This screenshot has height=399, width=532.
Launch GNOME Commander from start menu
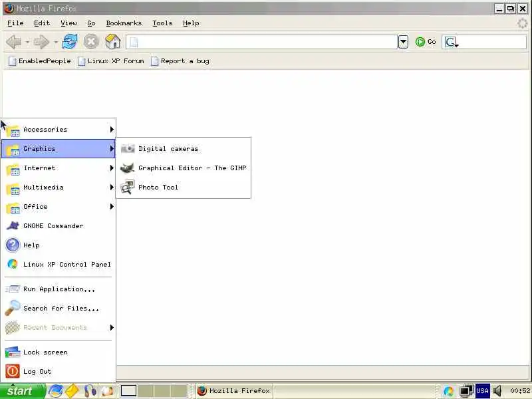pyautogui.click(x=59, y=226)
